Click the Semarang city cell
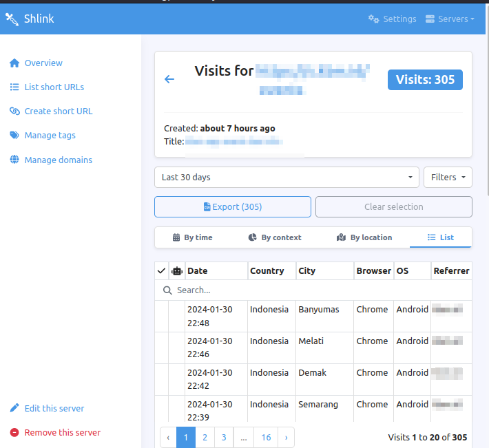This screenshot has height=448, width=489. click(324, 409)
